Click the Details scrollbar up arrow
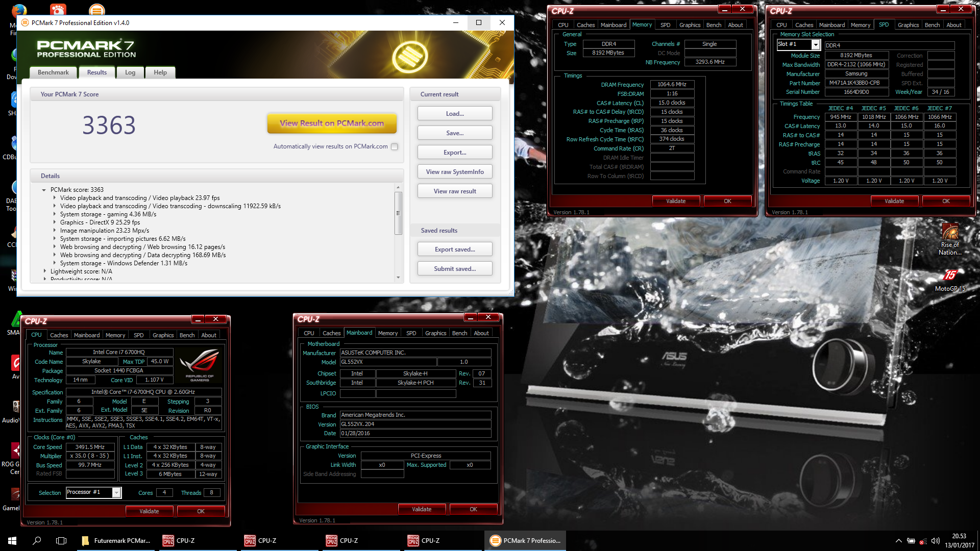 [398, 188]
